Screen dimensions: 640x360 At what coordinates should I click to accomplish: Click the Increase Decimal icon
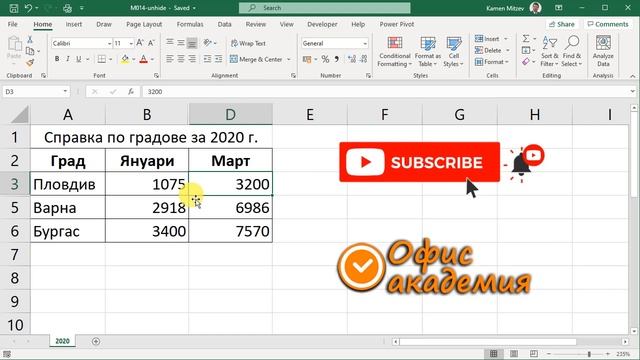[x=352, y=60]
